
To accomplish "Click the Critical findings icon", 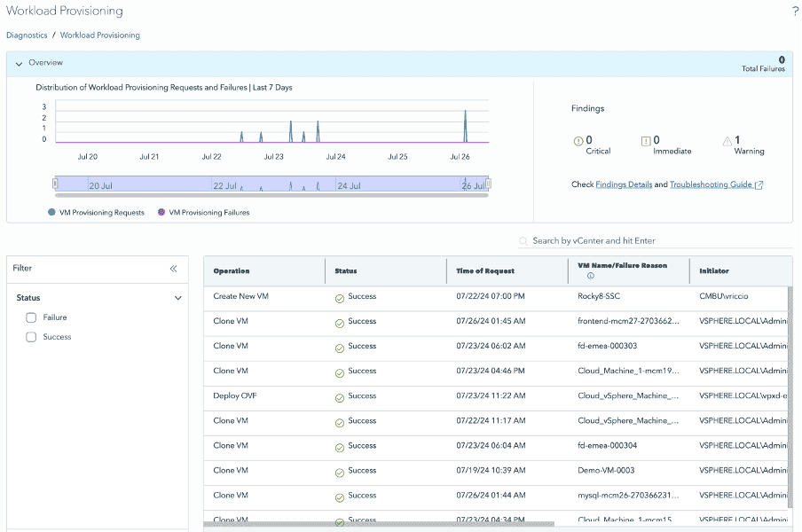I will coord(579,140).
